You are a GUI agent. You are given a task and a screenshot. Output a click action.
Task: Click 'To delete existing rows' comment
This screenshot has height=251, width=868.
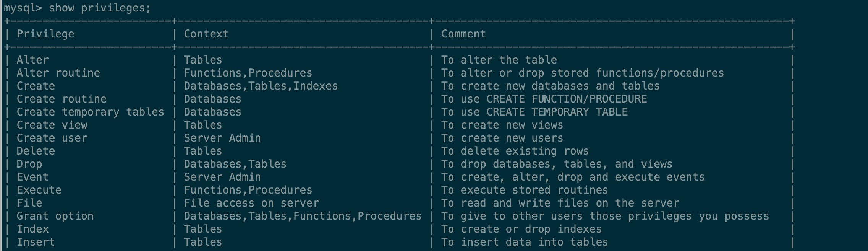coord(515,151)
